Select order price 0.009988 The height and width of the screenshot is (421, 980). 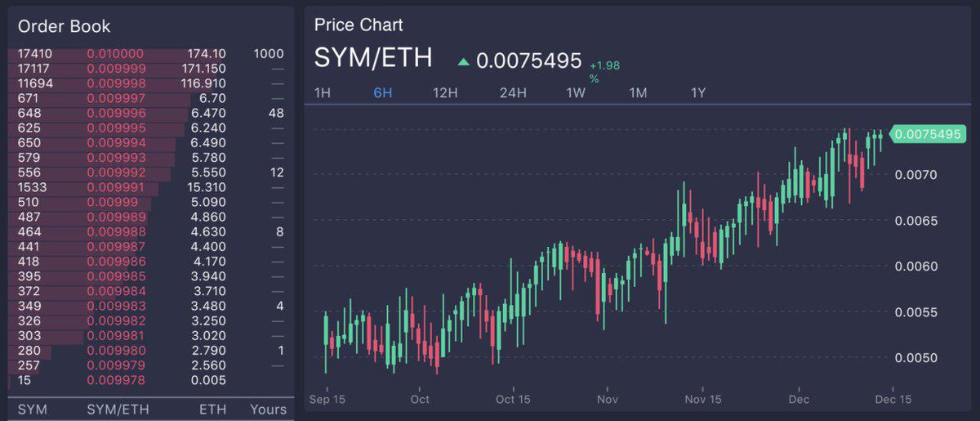tap(115, 231)
